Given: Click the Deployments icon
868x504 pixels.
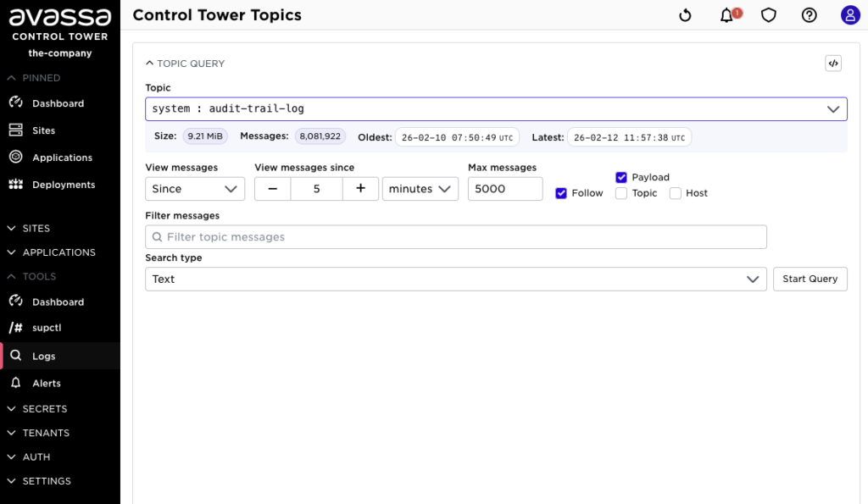Looking at the screenshot, I should 16,184.
